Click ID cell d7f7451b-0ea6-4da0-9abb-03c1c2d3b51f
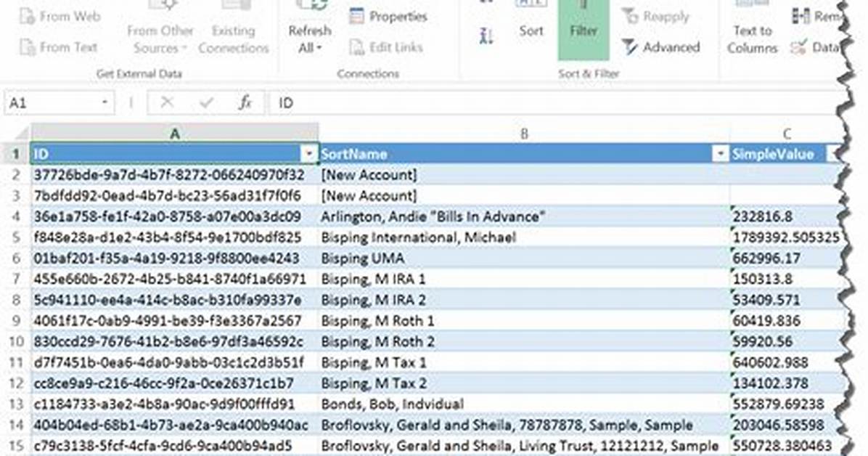This screenshot has width=868, height=456. click(x=174, y=362)
